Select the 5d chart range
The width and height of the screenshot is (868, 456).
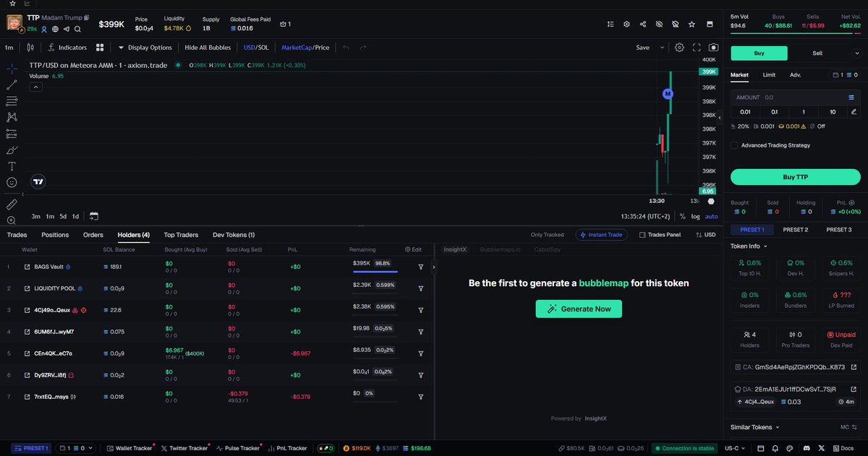[63, 216]
